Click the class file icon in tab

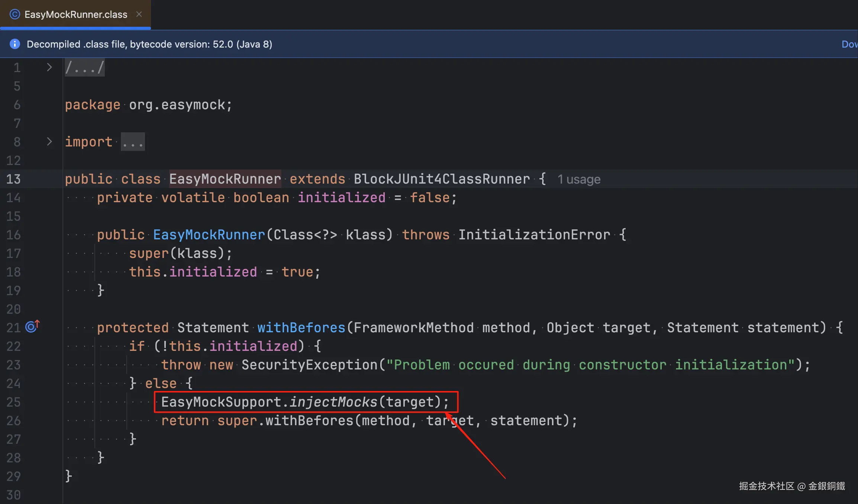[x=14, y=14]
